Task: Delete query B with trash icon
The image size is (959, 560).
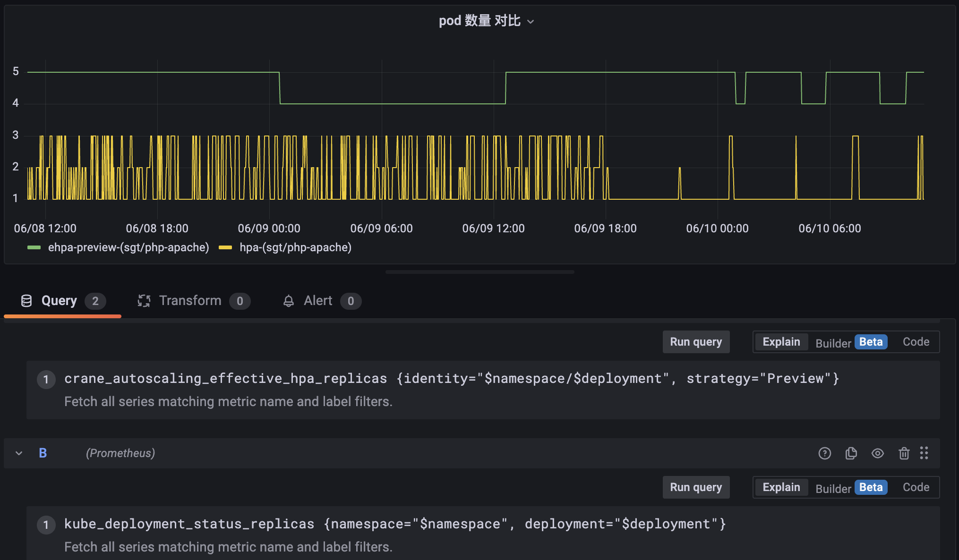Action: coord(904,453)
